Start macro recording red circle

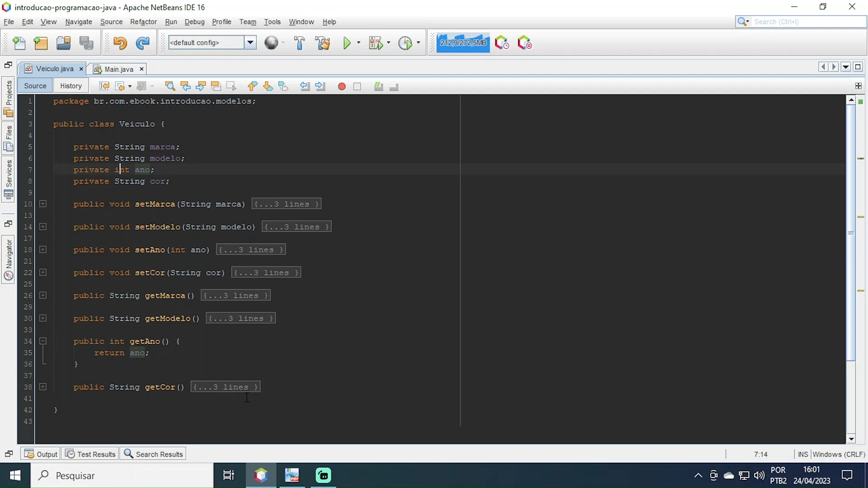[342, 86]
